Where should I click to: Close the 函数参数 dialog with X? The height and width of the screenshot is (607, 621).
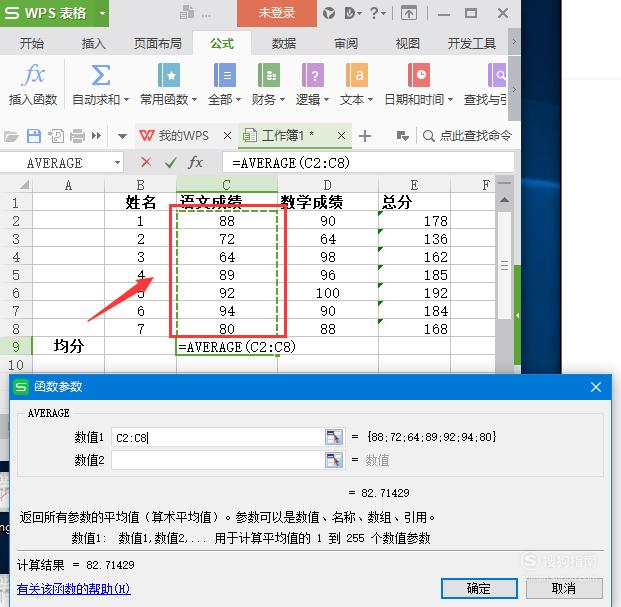(596, 387)
